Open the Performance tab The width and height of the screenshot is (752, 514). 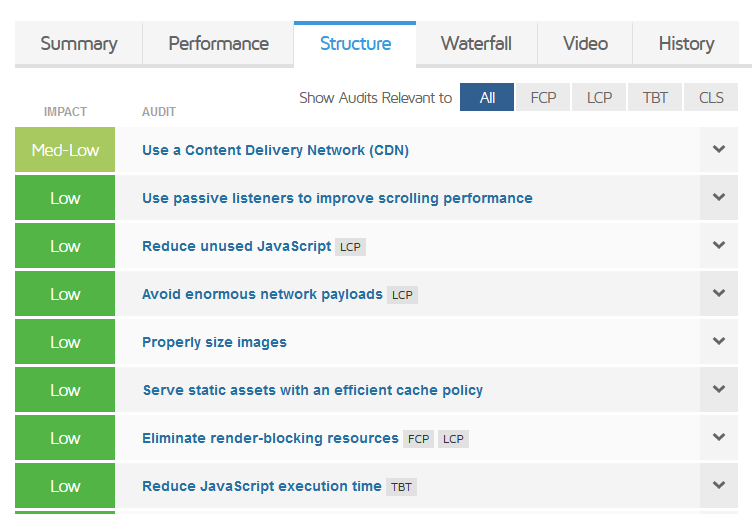pos(218,44)
